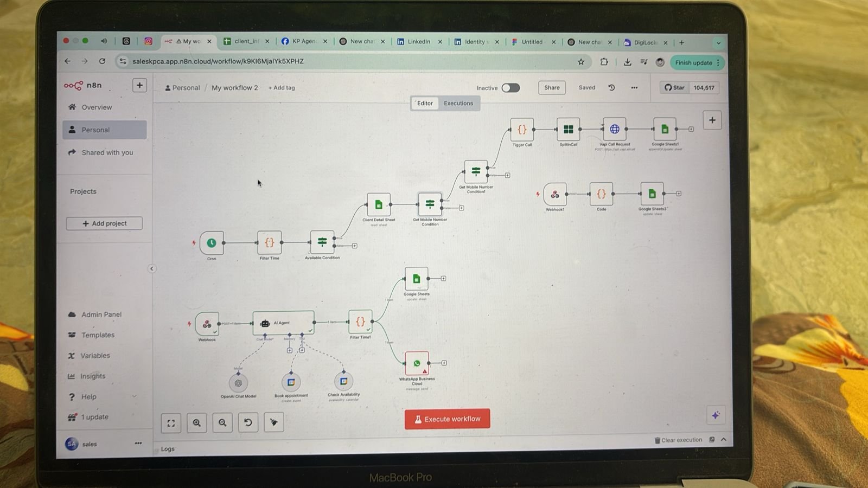
Task: Open the Google Sheets3 node
Action: [652, 194]
